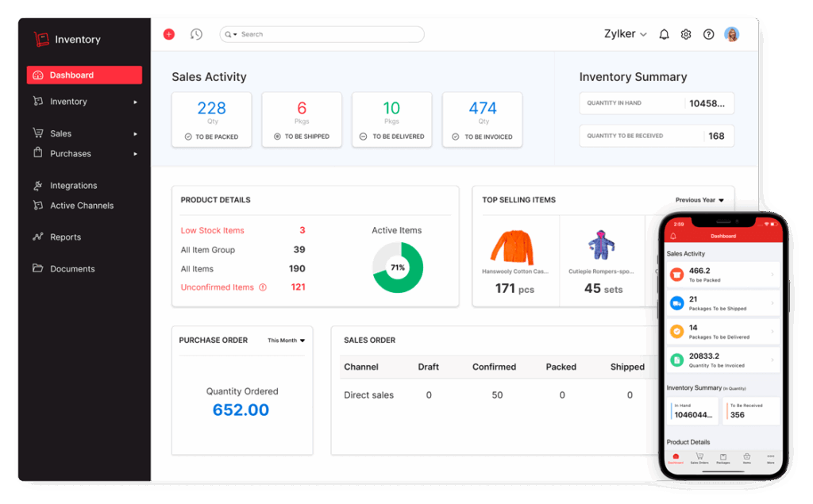Click the user profile avatar
The height and width of the screenshot is (504, 813).
coord(731,34)
